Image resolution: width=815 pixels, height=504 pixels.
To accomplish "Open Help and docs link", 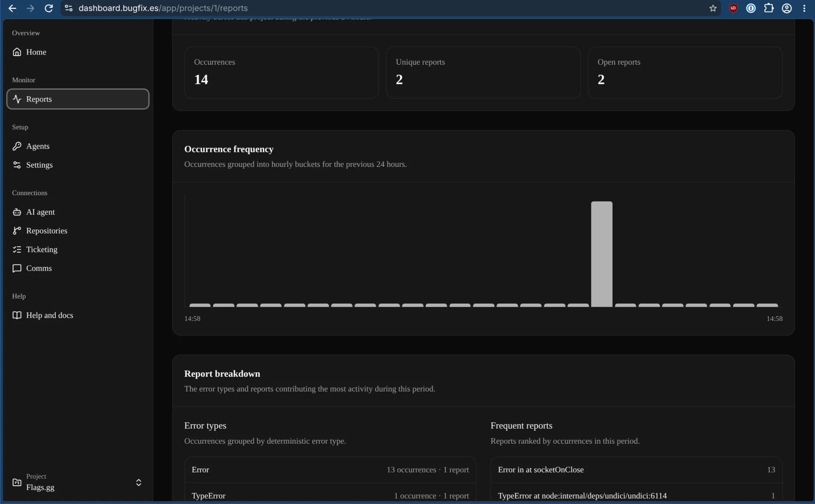I will click(78, 315).
